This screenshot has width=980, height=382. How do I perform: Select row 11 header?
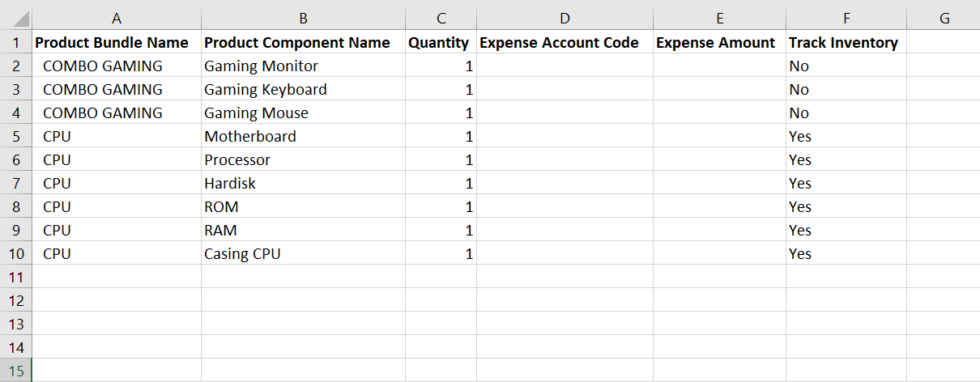pyautogui.click(x=16, y=278)
